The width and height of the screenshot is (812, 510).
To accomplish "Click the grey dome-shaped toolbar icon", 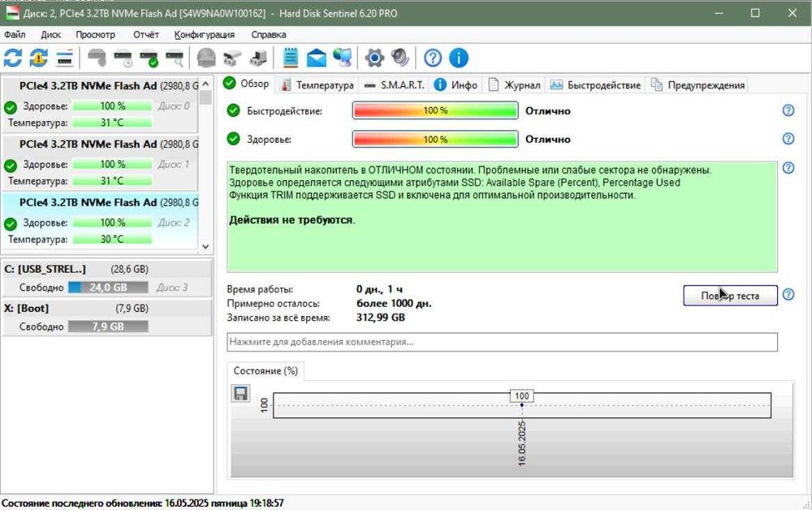I will [x=206, y=58].
